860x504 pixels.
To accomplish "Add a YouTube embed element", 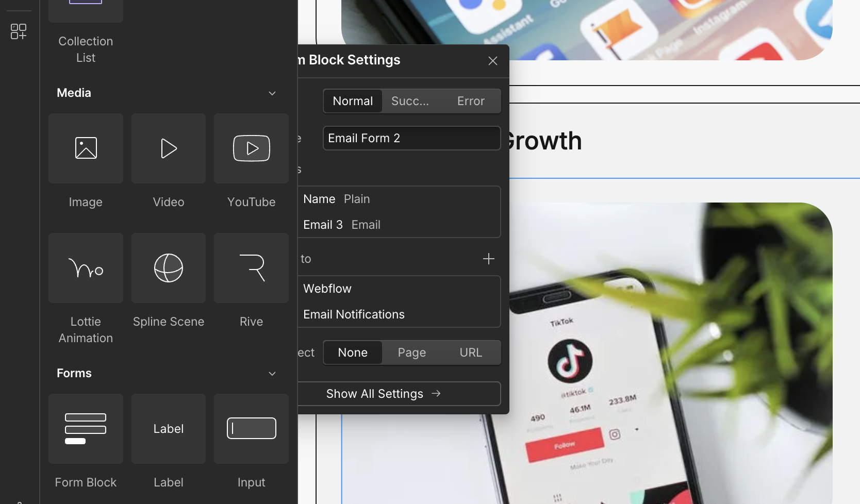I will (x=252, y=148).
